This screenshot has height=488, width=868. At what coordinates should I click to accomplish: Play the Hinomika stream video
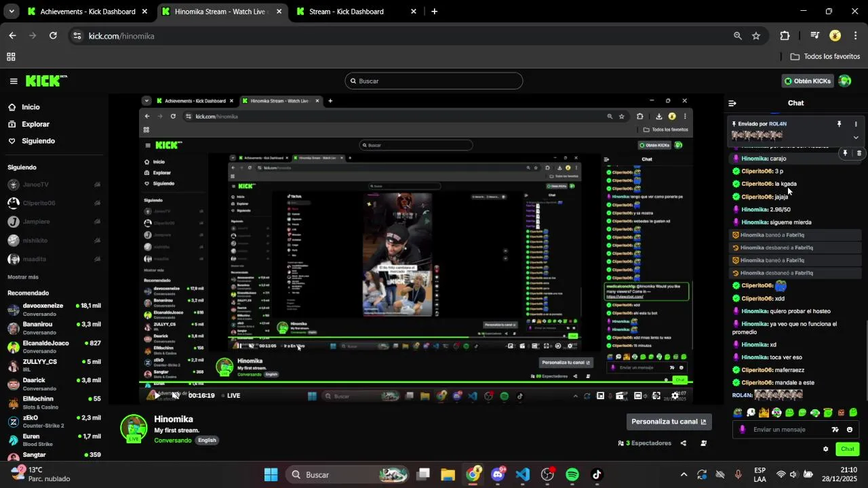pos(157,395)
